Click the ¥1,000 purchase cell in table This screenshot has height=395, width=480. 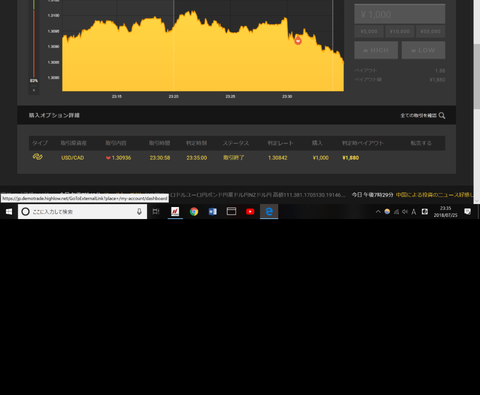(321, 158)
